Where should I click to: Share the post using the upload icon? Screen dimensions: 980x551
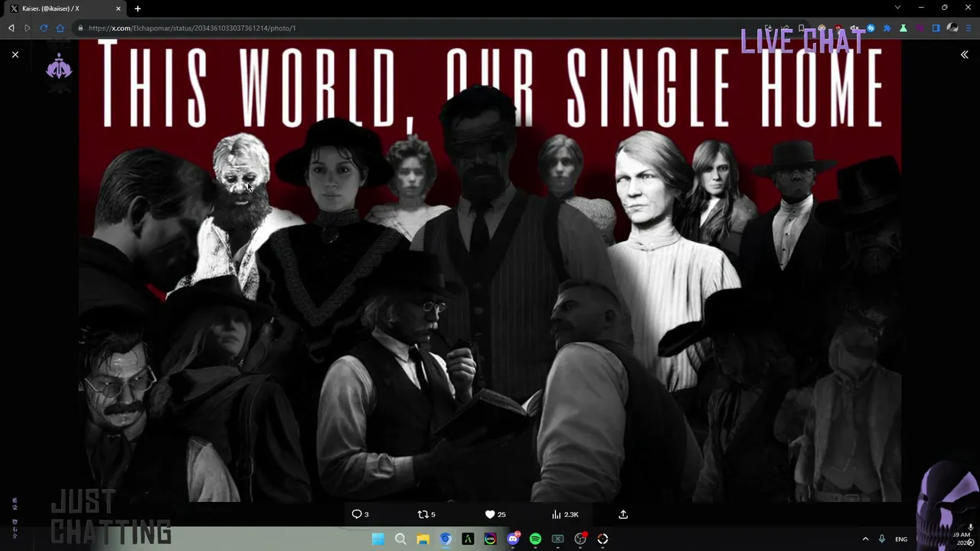click(x=623, y=514)
